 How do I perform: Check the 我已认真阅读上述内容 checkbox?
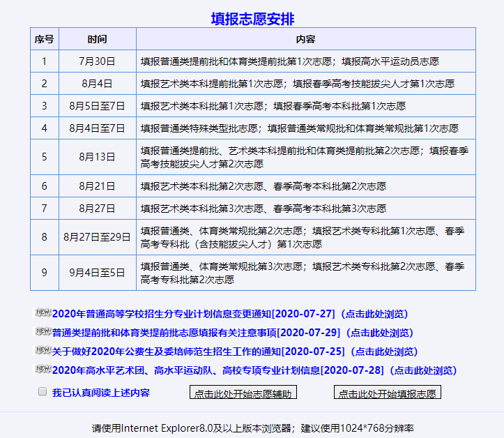[x=43, y=392]
